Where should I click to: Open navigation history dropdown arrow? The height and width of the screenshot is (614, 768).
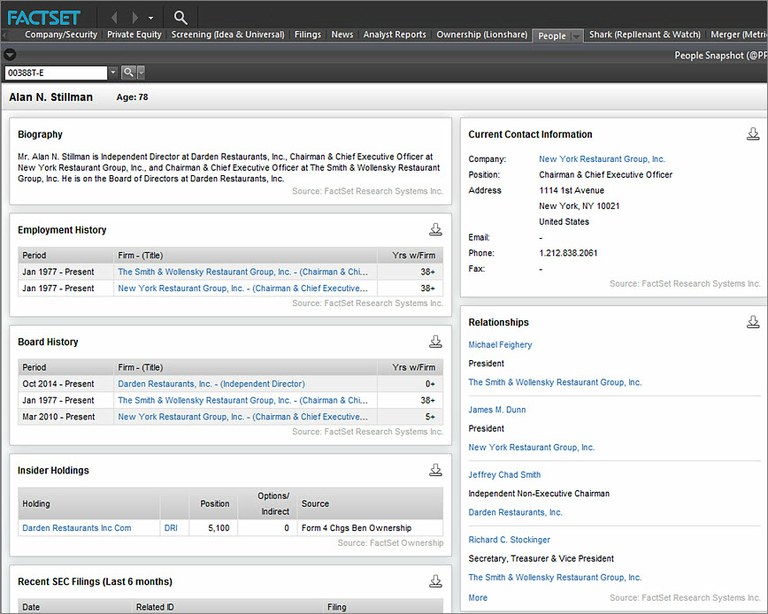click(151, 18)
